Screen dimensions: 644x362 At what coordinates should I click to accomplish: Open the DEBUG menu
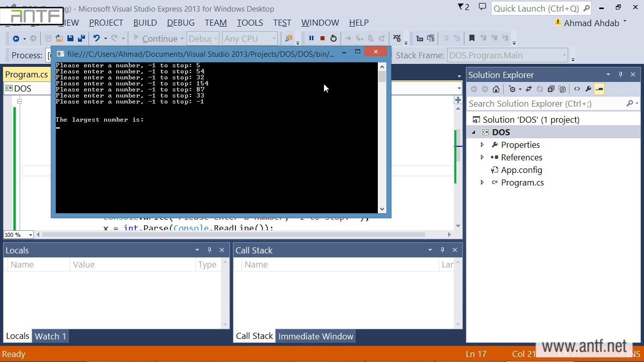point(181,23)
